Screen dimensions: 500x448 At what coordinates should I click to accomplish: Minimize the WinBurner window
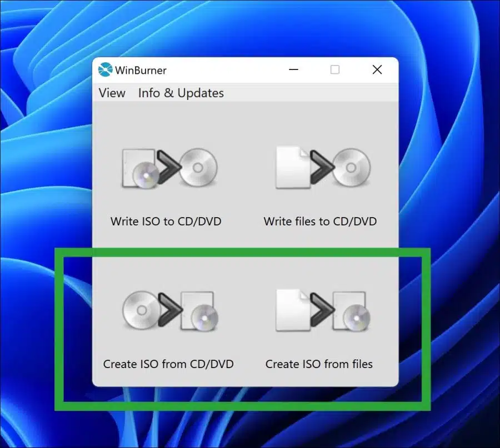point(293,69)
